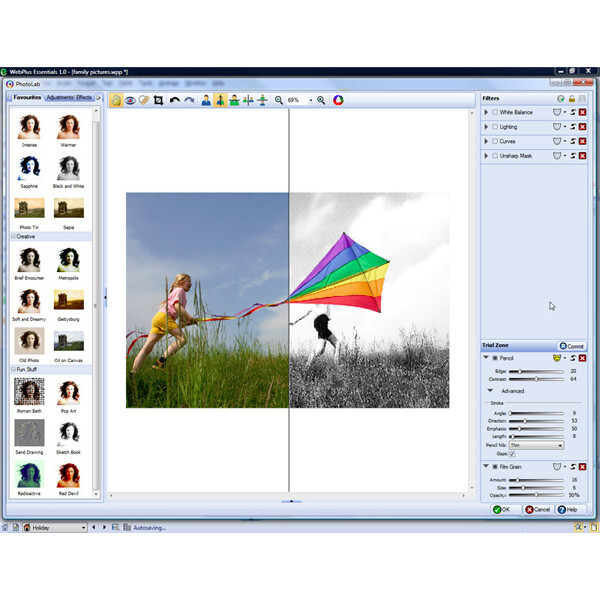
Task: Click the Film Grain Opacity slider
Action: 536,495
